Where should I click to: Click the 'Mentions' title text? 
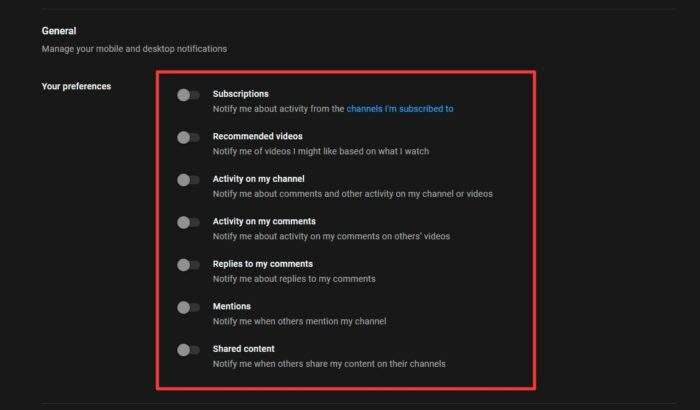(232, 306)
